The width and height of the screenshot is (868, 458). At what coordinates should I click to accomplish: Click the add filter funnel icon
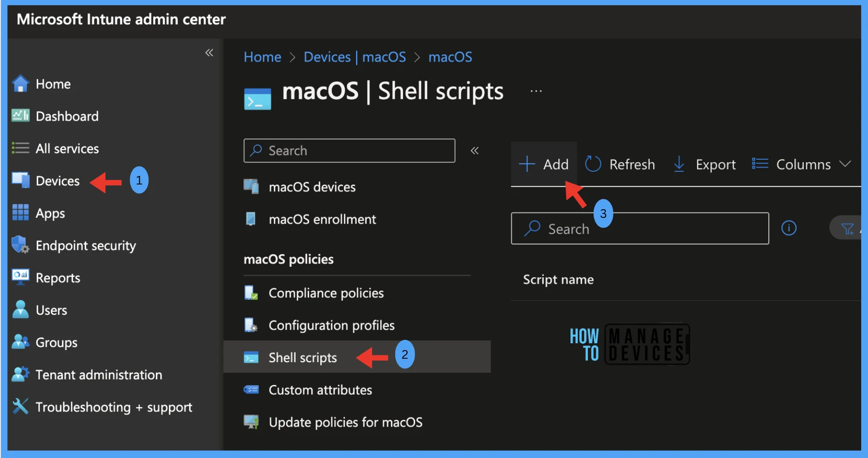click(x=848, y=229)
